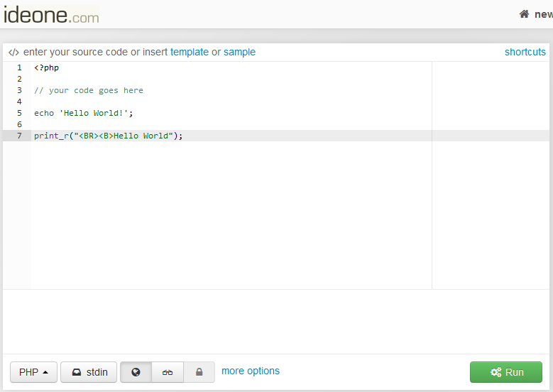Click line number 7 in the gutter
Viewport: 553px width, 392px height.
(19, 136)
